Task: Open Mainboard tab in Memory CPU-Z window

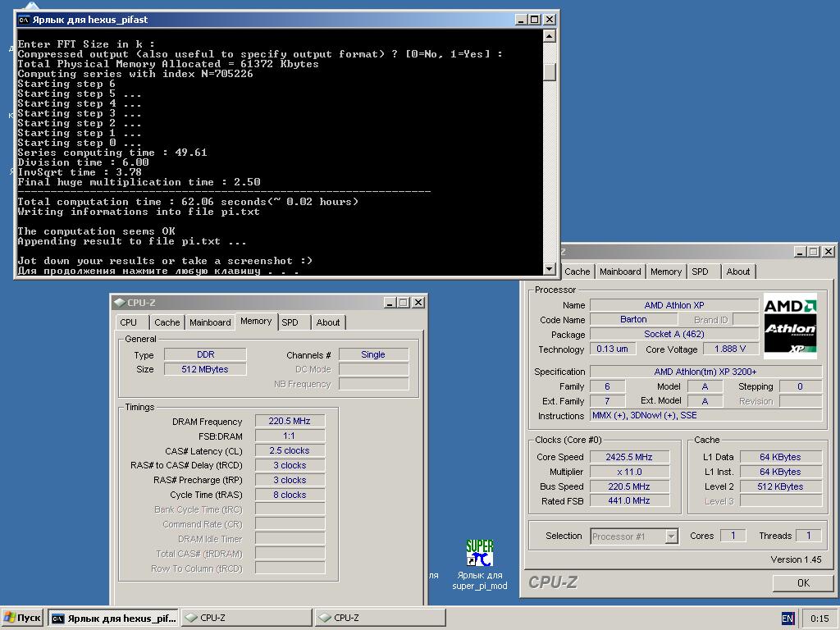Action: [x=210, y=322]
